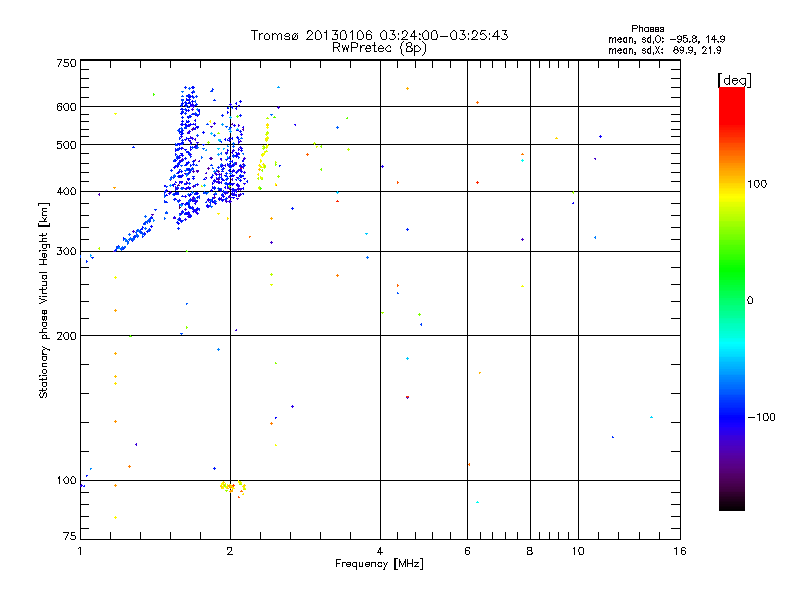Image resolution: width=800 pixels, height=600 pixels.
Task: Click the '400' y-axis tick label
Action: coord(66,191)
